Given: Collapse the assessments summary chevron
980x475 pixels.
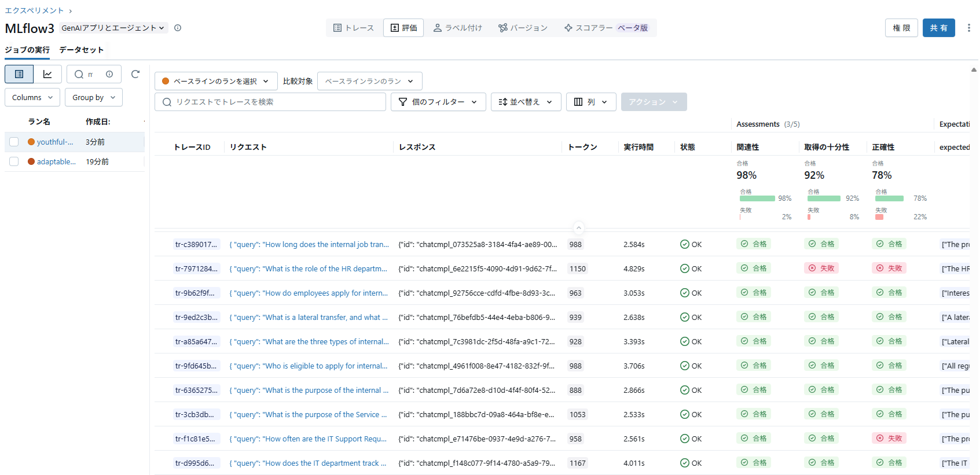Looking at the screenshot, I should 578,227.
